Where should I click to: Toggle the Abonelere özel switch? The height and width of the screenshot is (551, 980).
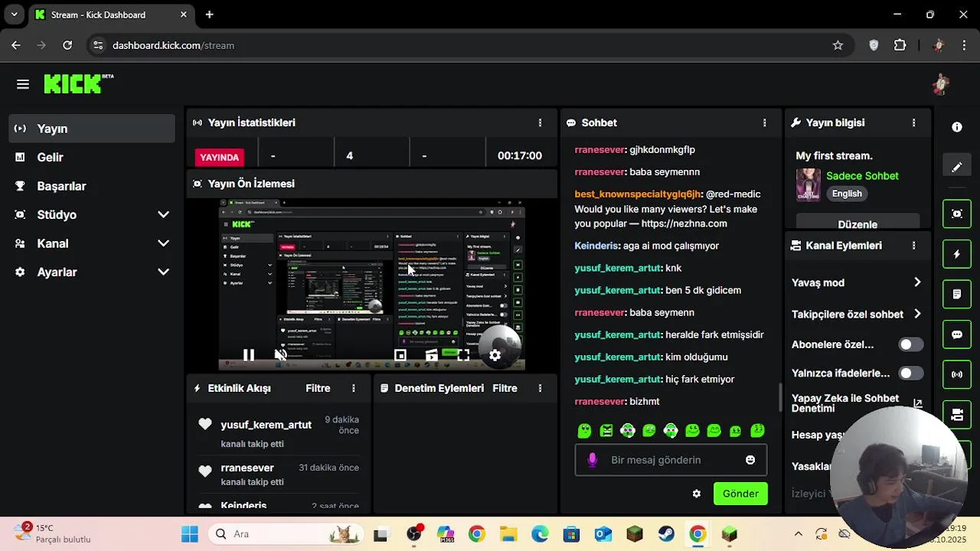point(910,344)
